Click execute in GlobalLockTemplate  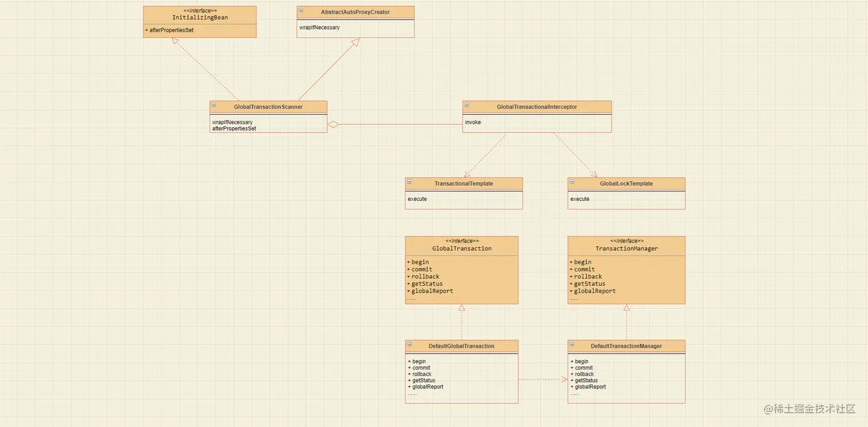[x=580, y=199]
